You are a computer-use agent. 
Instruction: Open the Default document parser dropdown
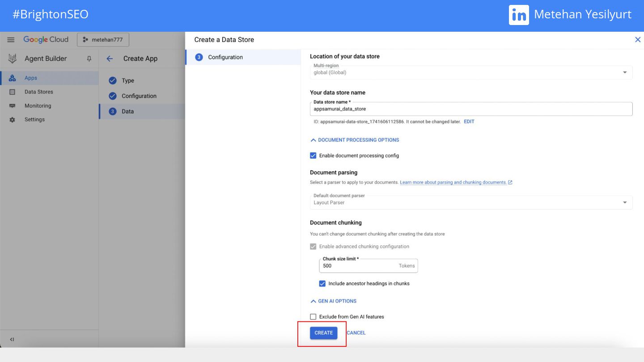pos(471,202)
